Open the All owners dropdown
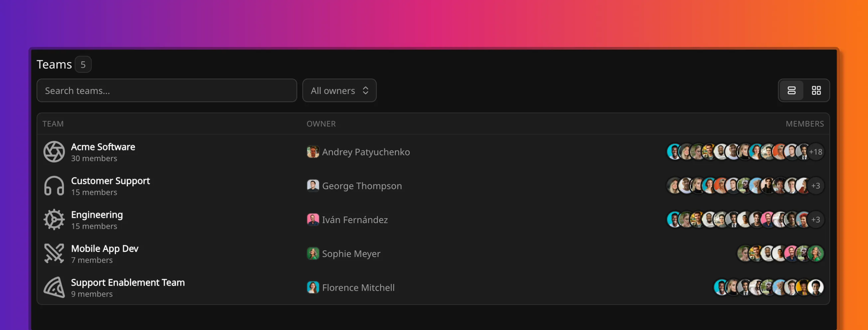868x330 pixels. click(339, 91)
